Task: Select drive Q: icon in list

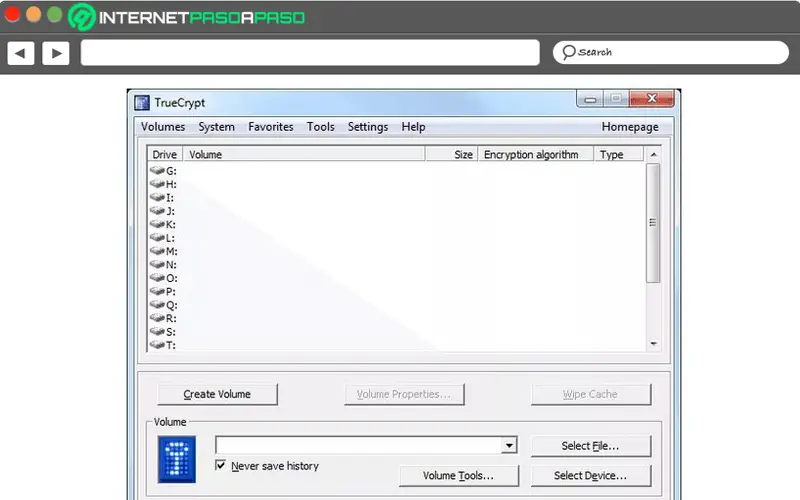Action: point(157,305)
